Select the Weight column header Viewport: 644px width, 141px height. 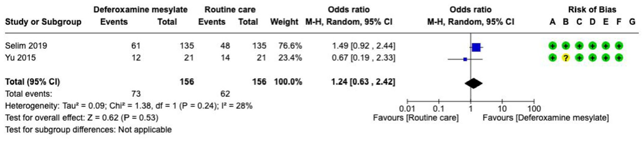tap(284, 22)
